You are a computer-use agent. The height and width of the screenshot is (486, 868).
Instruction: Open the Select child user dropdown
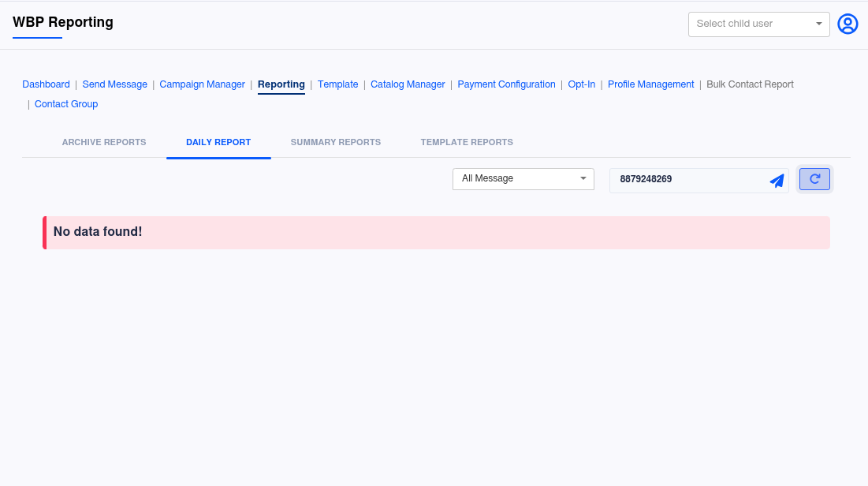click(759, 24)
